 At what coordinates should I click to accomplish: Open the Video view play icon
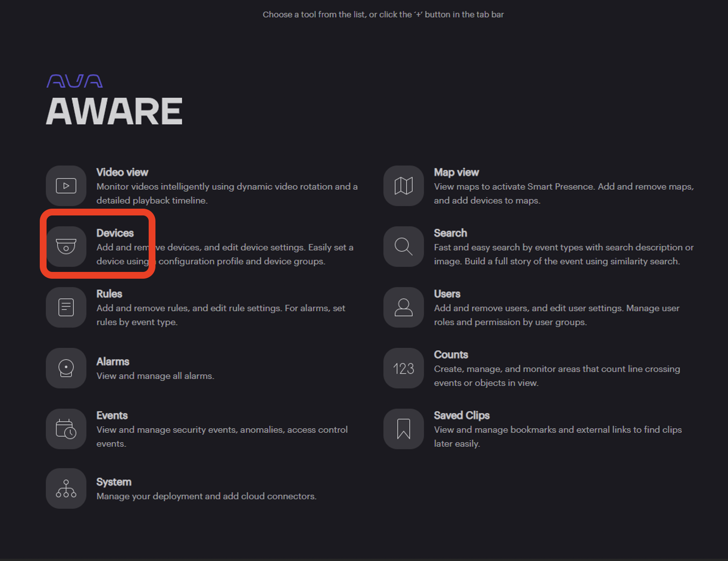[x=66, y=186]
